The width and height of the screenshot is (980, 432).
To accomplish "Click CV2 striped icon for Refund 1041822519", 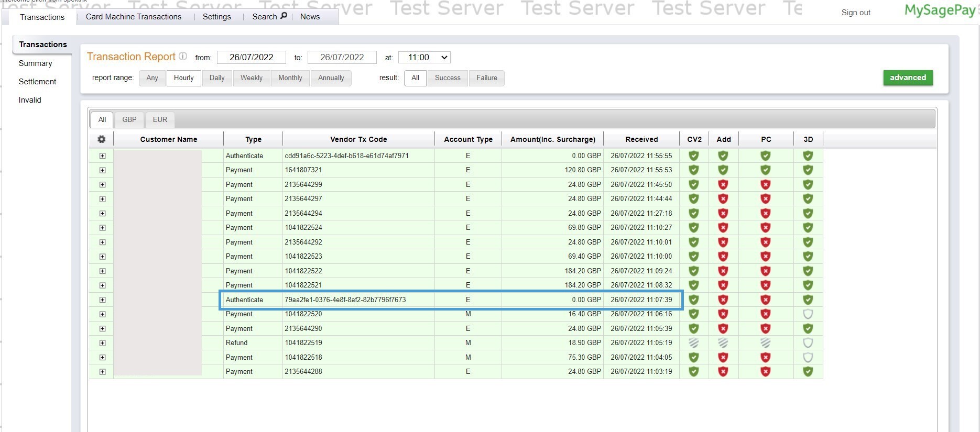I will click(694, 343).
